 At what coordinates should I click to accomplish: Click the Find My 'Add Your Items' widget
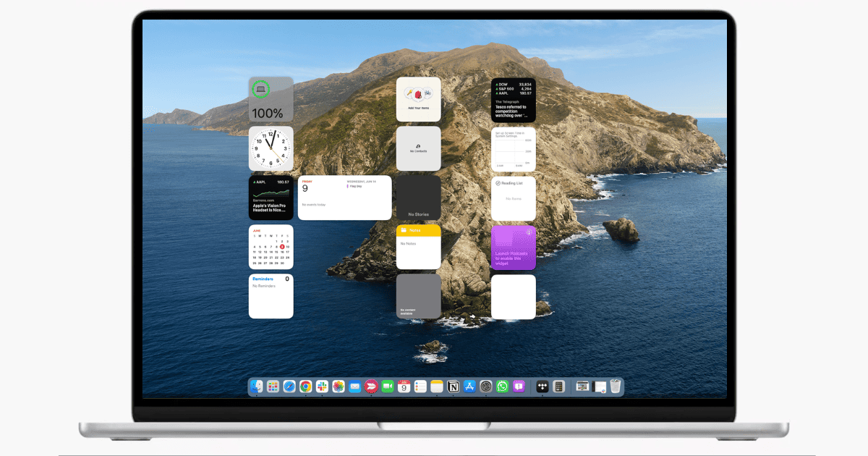[x=418, y=99]
